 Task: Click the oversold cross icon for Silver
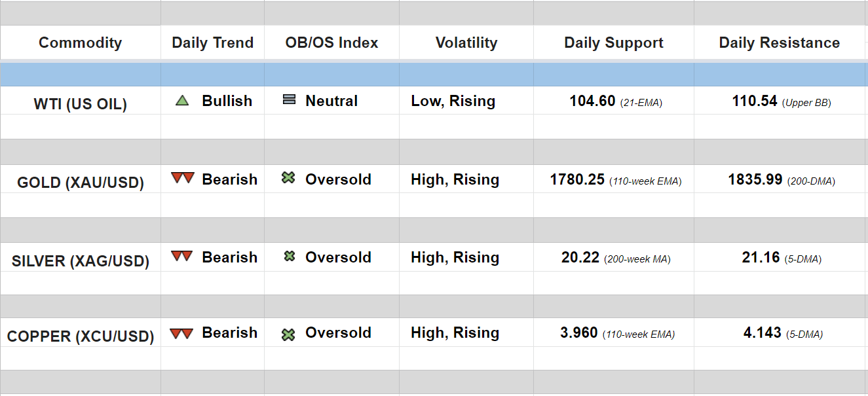coord(289,257)
